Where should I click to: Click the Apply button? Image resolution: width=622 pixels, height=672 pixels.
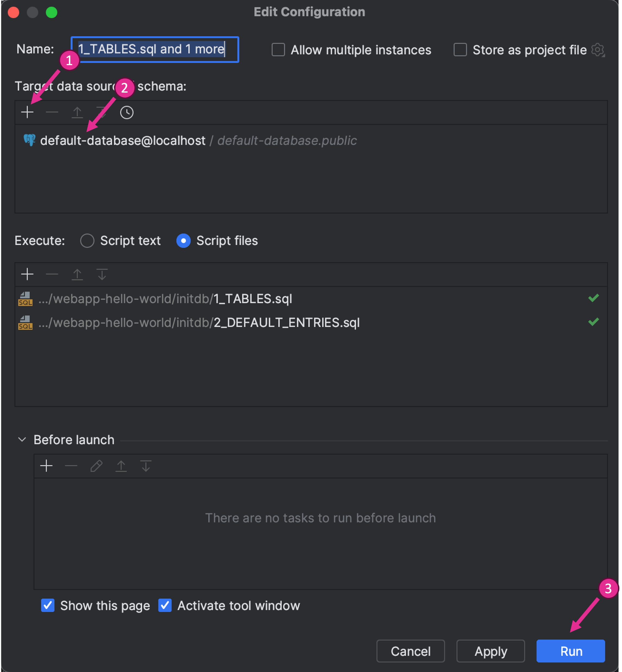coord(491,651)
